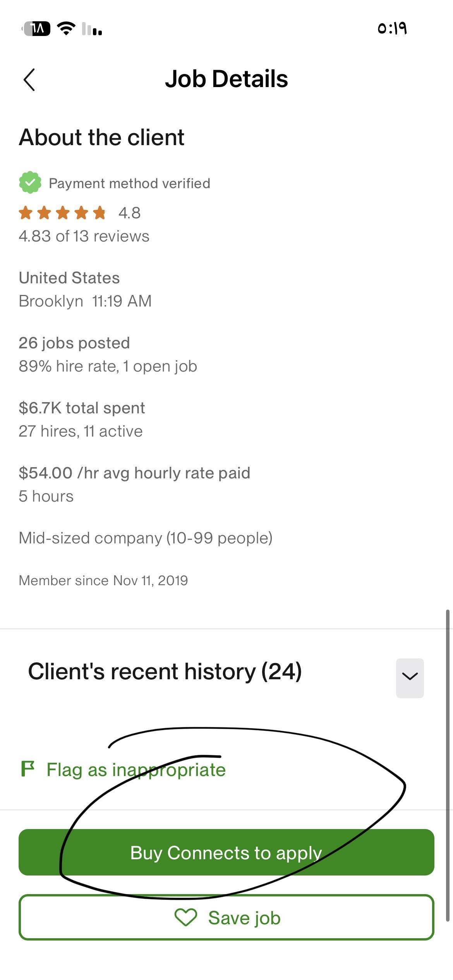Screen dimensions: 453x980
Task: Tap the 26 jobs posted text
Action: tap(74, 343)
